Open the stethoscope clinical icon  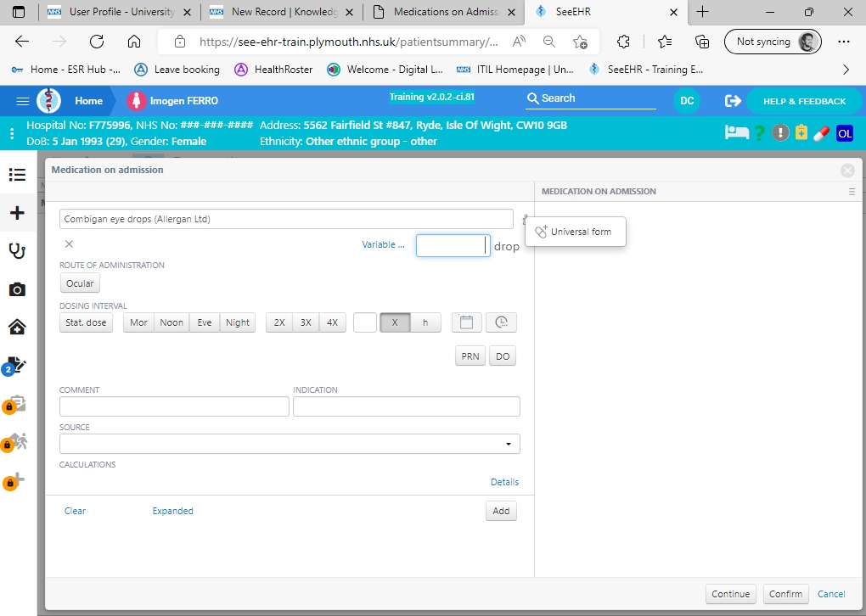click(17, 251)
